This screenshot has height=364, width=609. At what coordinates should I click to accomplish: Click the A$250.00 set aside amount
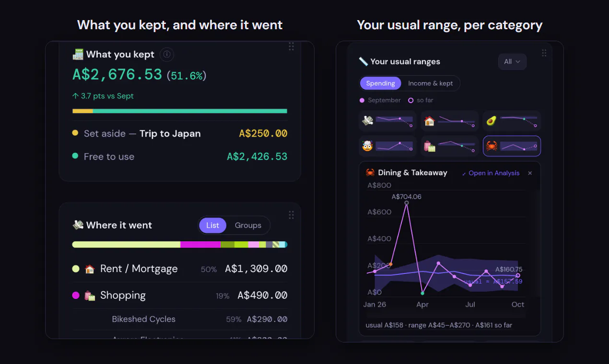click(263, 134)
